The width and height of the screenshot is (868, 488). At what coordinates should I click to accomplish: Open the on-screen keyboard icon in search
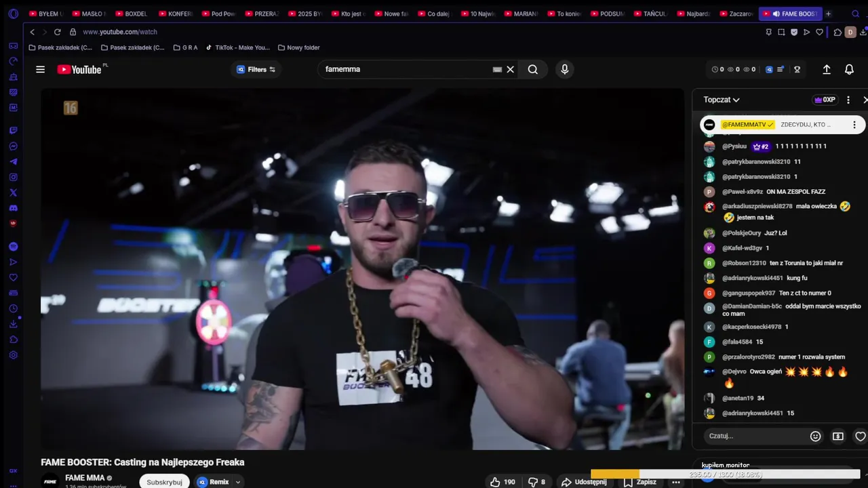coord(497,69)
